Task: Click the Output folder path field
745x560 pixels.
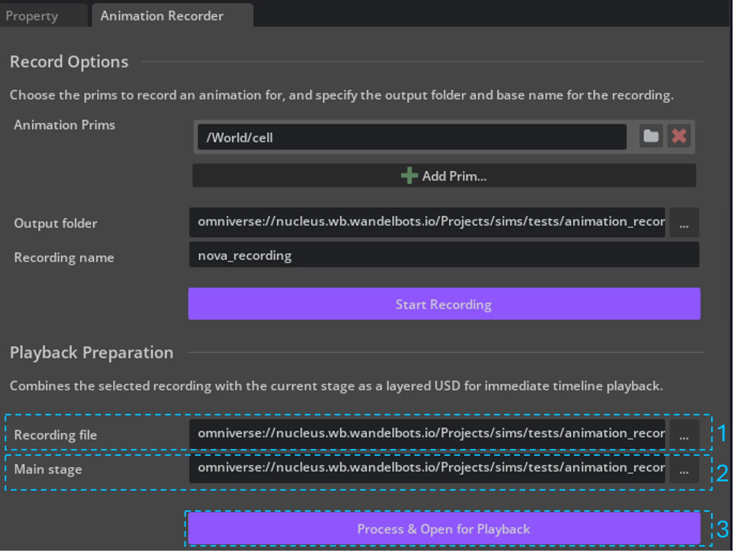Action: (x=427, y=222)
